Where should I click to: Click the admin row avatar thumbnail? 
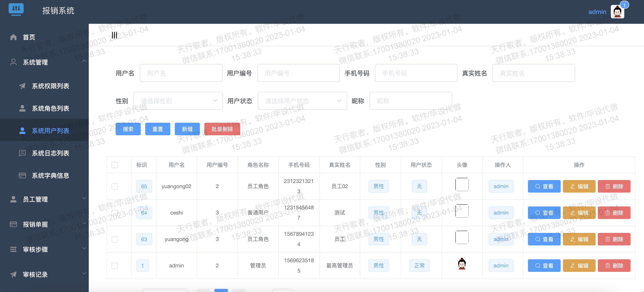[x=462, y=264]
